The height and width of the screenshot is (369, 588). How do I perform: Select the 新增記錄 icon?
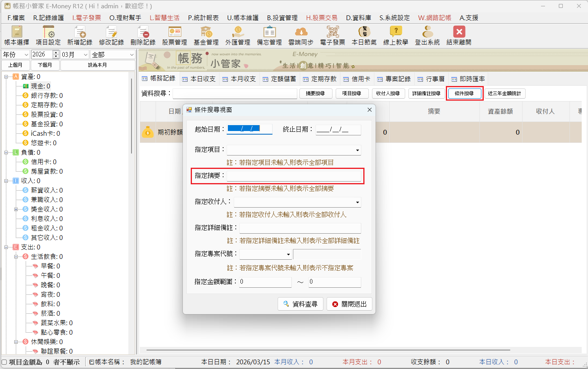click(x=79, y=35)
